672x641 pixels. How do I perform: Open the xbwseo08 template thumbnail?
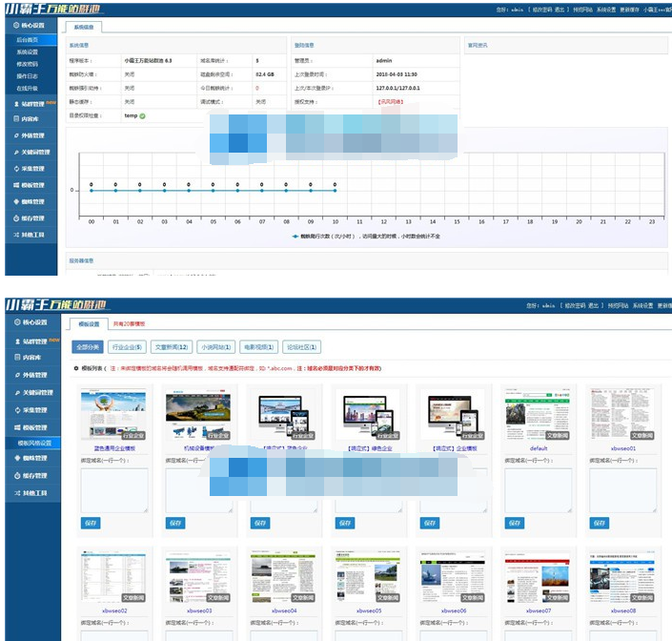pyautogui.click(x=622, y=577)
